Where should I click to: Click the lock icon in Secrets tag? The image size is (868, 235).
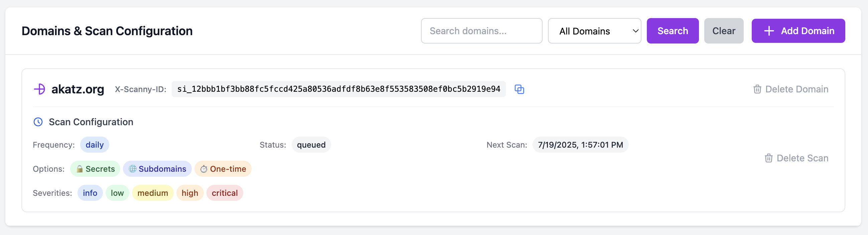[80, 169]
